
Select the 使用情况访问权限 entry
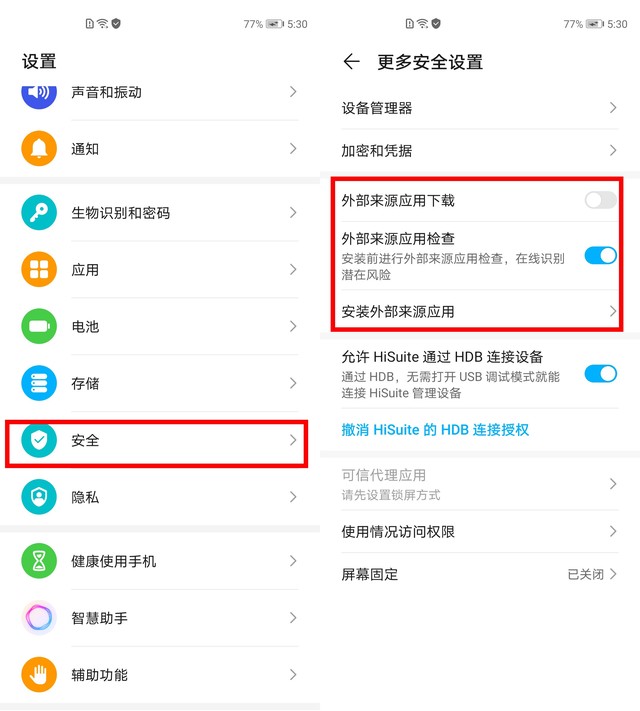click(x=480, y=531)
